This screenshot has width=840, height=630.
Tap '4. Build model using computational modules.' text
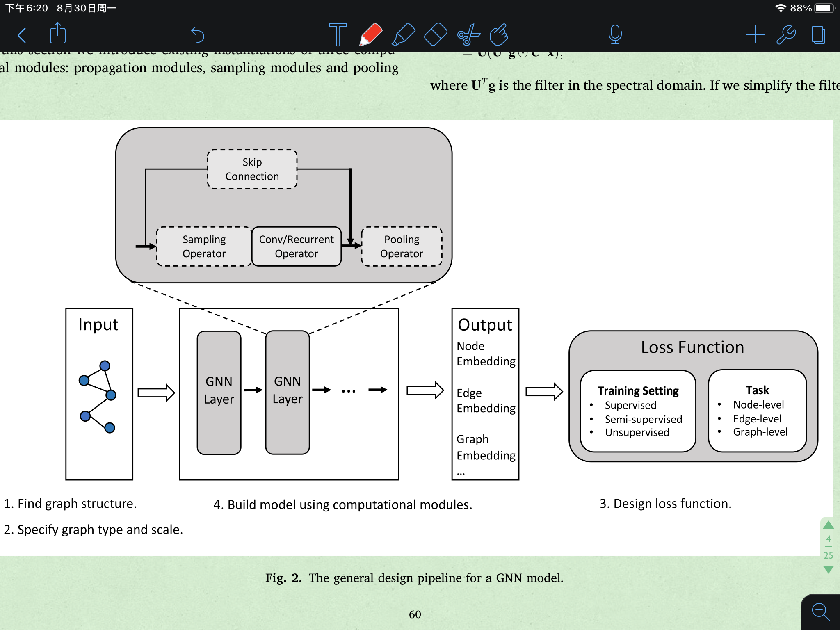pyautogui.click(x=343, y=504)
